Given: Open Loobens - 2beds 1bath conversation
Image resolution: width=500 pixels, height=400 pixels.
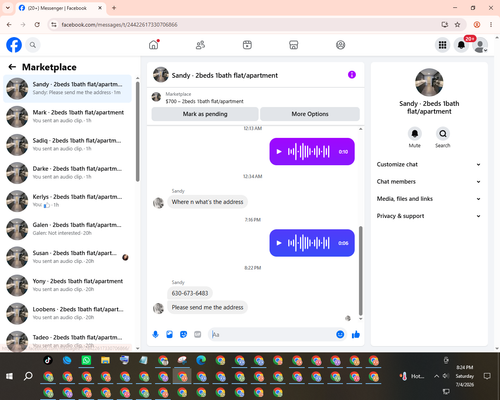Looking at the screenshot, I should (x=68, y=313).
